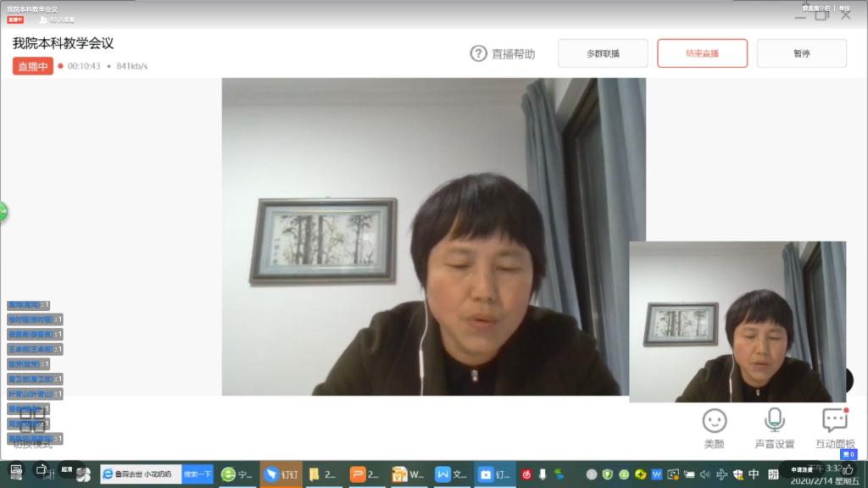
Task: Click the green expand handle on left edge
Action: 3,212
